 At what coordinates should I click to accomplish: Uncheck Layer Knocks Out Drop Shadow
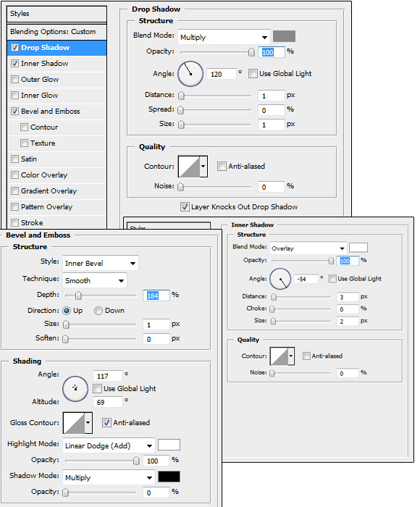(185, 207)
